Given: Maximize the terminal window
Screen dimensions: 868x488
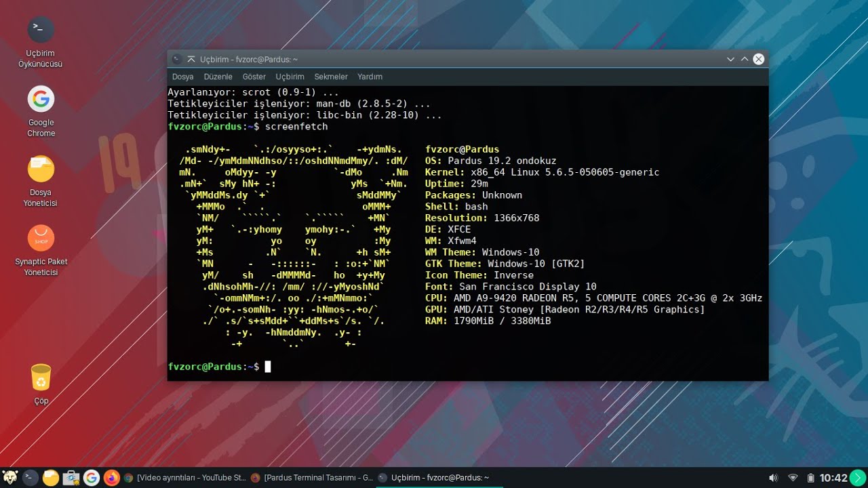Looking at the screenshot, I should (x=745, y=59).
